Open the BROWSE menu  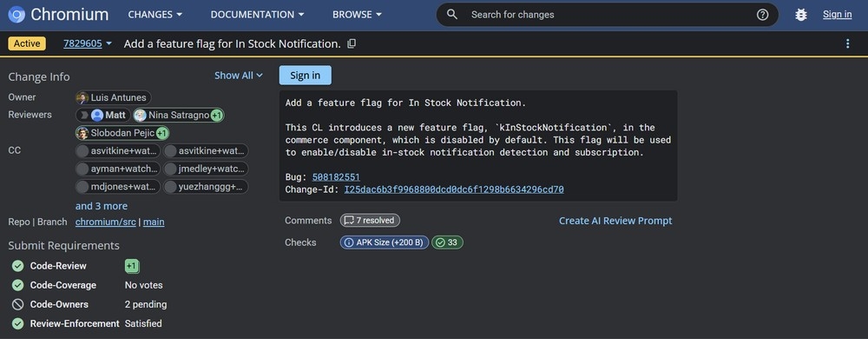click(x=357, y=15)
